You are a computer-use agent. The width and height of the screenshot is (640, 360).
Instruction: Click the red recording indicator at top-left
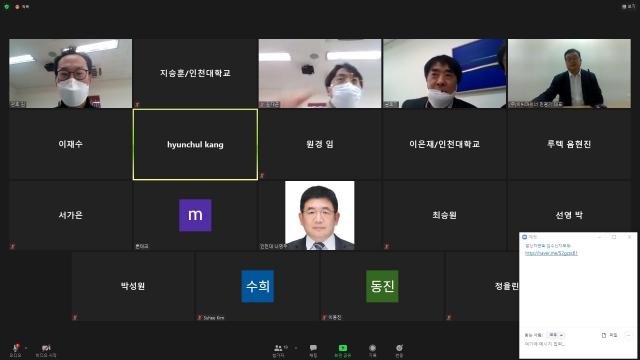click(17, 7)
